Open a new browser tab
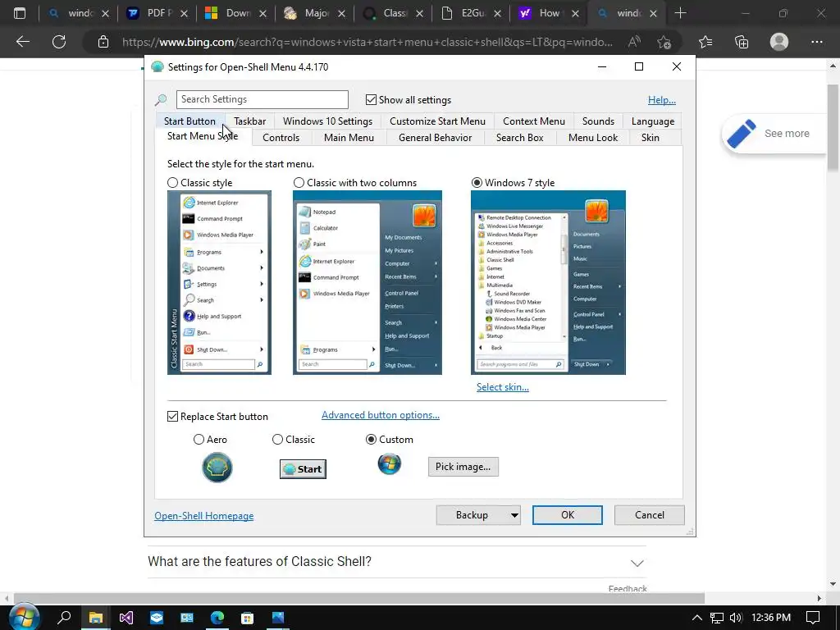840x630 pixels. coord(680,13)
